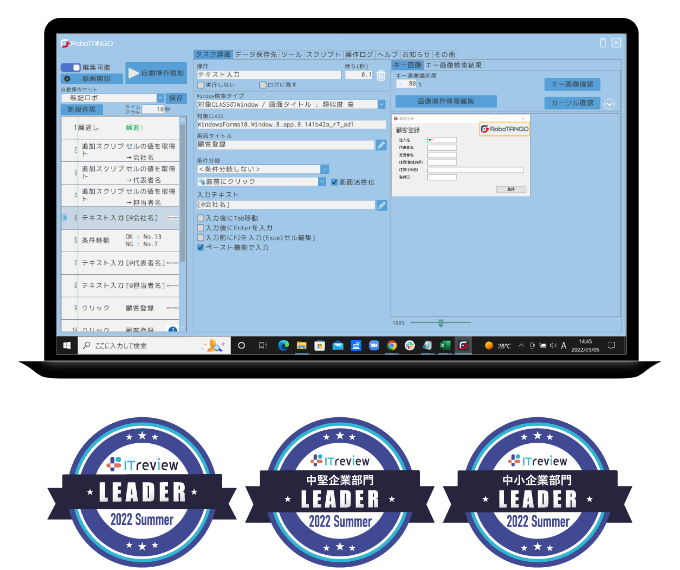Image resolution: width=680 pixels, height=570 pixels.
Task: Uncheck ペースト機能で入力 option
Action: coord(200,248)
